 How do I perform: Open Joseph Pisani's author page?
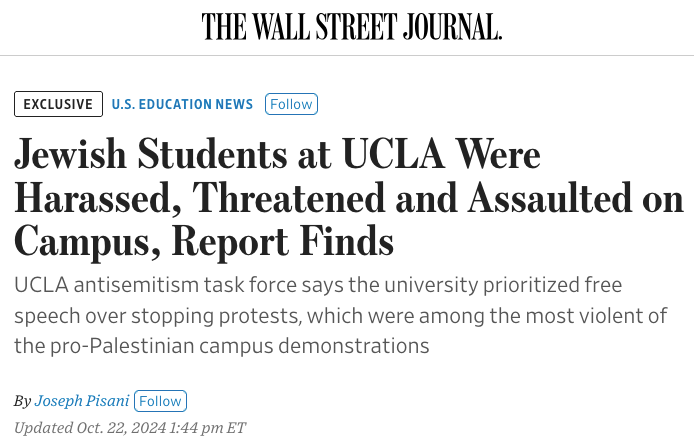click(x=82, y=401)
